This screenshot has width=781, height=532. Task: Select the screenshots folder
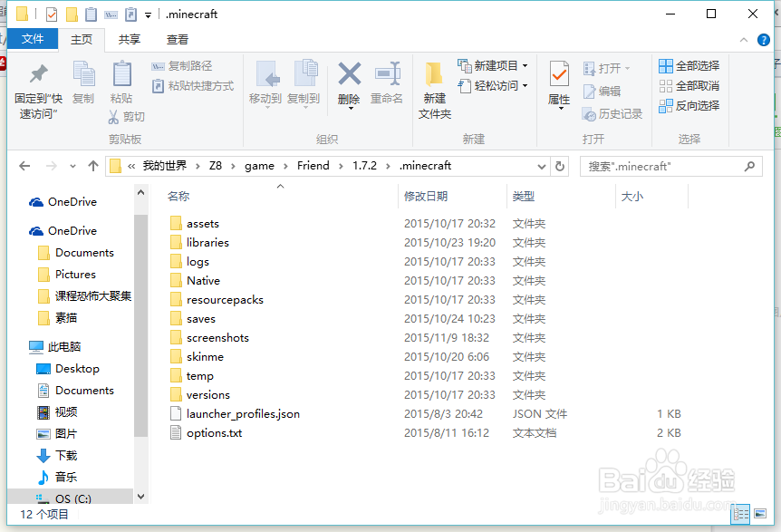[x=217, y=338]
